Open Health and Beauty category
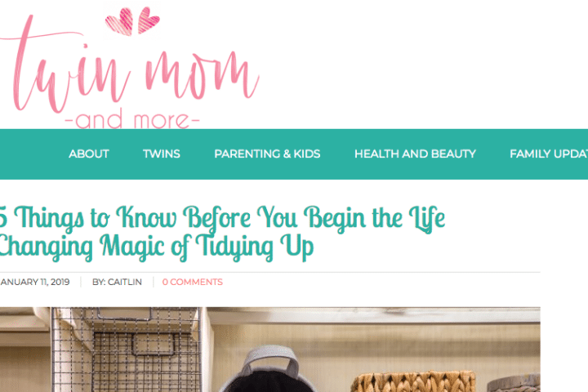Screen dimensions: 588x392 point(415,154)
